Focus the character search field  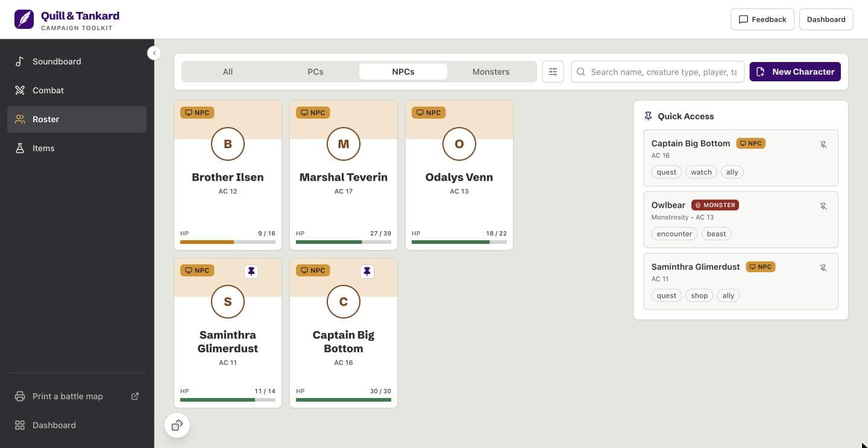pos(658,72)
